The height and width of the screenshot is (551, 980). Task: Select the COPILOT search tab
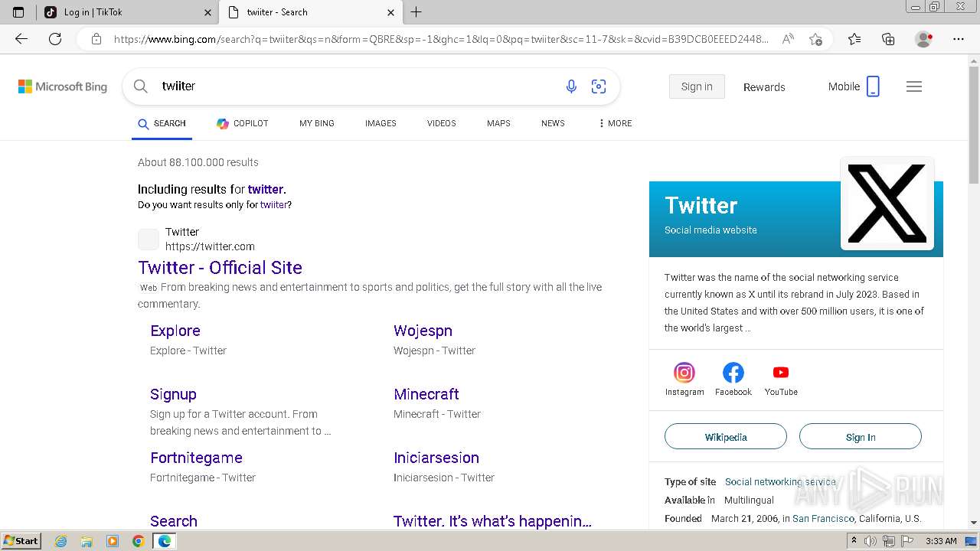coord(242,123)
